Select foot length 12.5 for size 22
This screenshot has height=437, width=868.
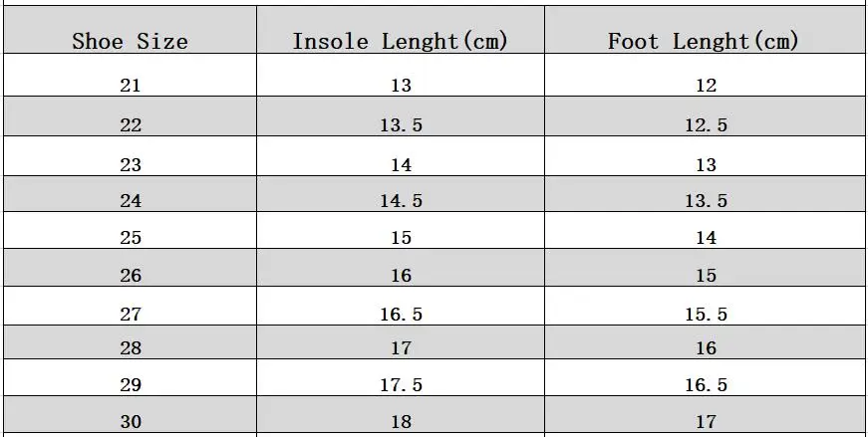[x=706, y=125]
